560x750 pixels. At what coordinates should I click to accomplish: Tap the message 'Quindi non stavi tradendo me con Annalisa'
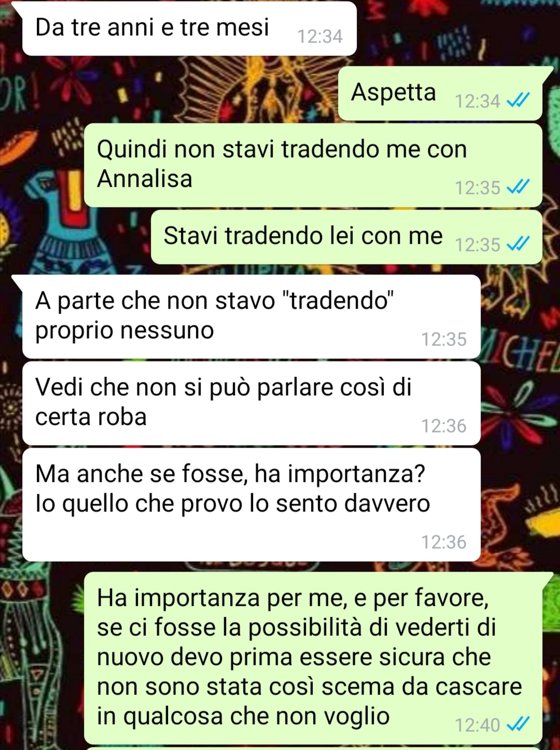[313, 165]
